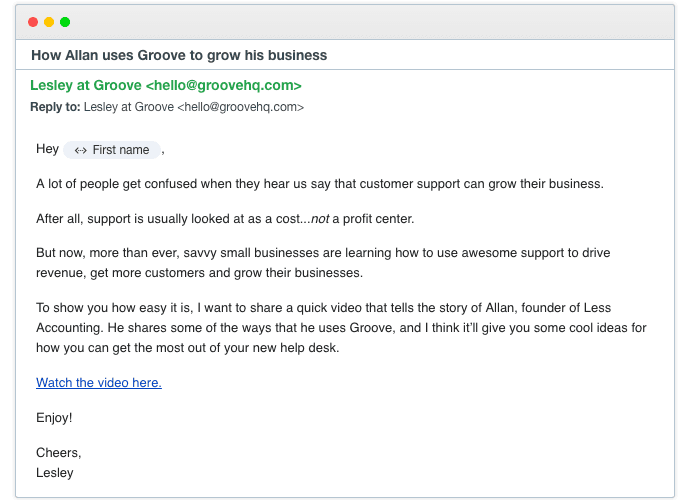The height and width of the screenshot is (500, 690).
Task: Click the gray reply-to address hello@groovehq.com
Action: (x=240, y=106)
